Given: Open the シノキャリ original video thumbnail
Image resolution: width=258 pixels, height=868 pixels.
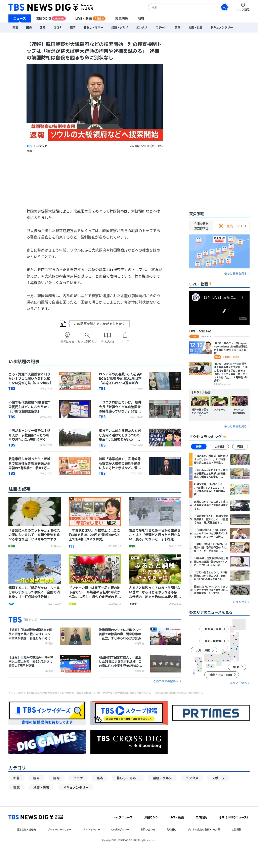Looking at the screenshot, I should click(x=219, y=401).
